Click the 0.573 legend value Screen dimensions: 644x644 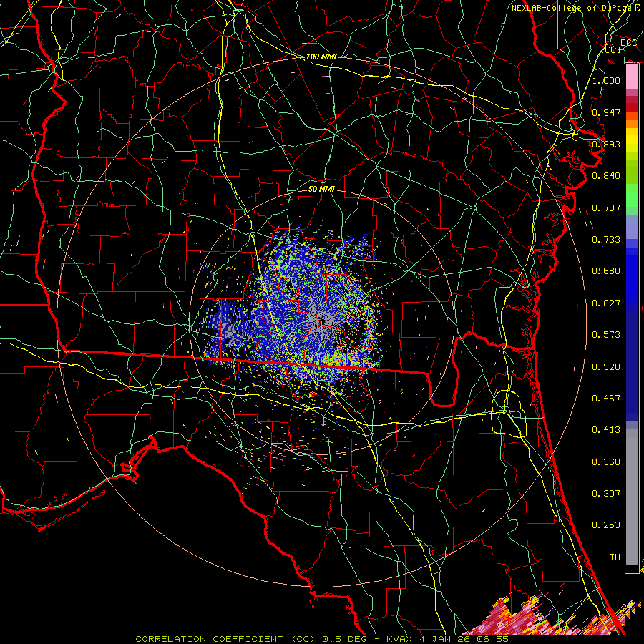[x=606, y=335]
